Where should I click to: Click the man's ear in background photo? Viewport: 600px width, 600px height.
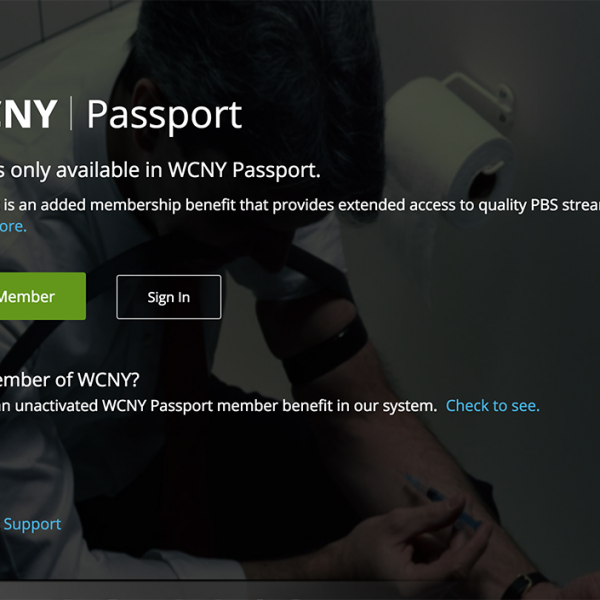(143, 111)
